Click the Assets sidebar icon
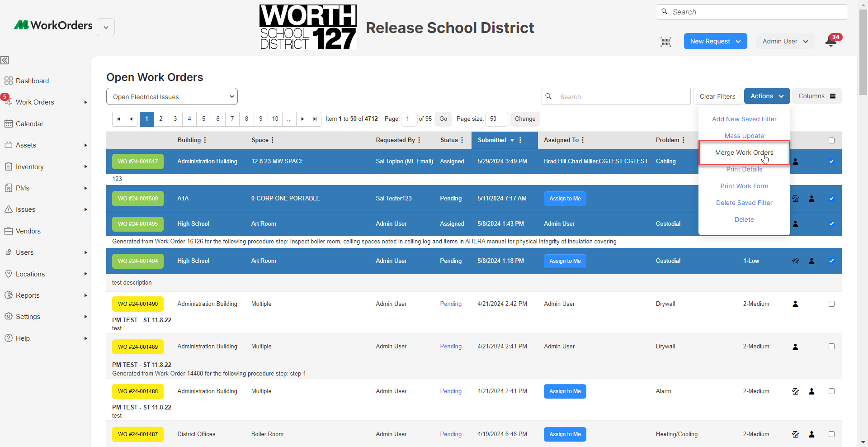 click(8, 145)
